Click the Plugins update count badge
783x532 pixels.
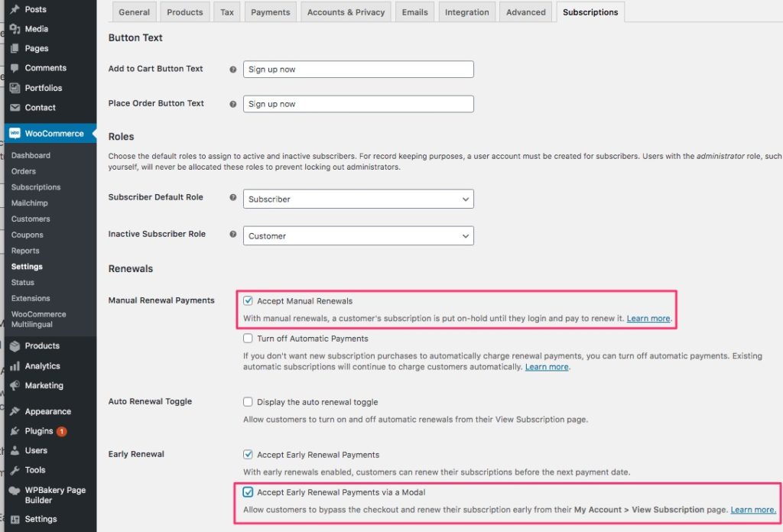pos(61,431)
